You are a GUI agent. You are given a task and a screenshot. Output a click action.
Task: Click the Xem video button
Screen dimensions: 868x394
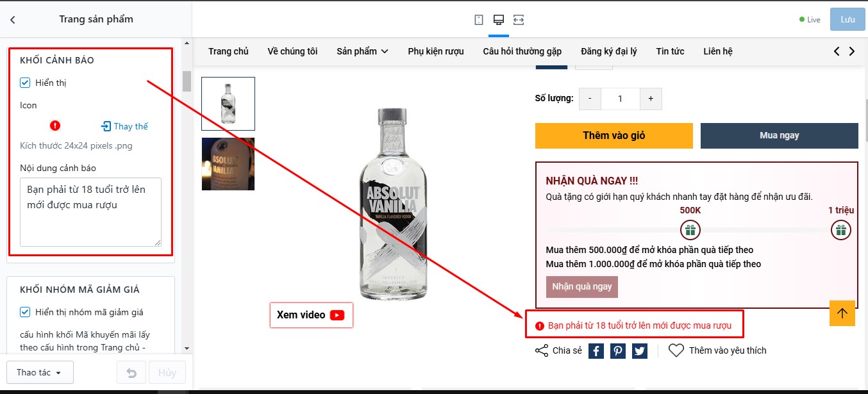coord(311,315)
